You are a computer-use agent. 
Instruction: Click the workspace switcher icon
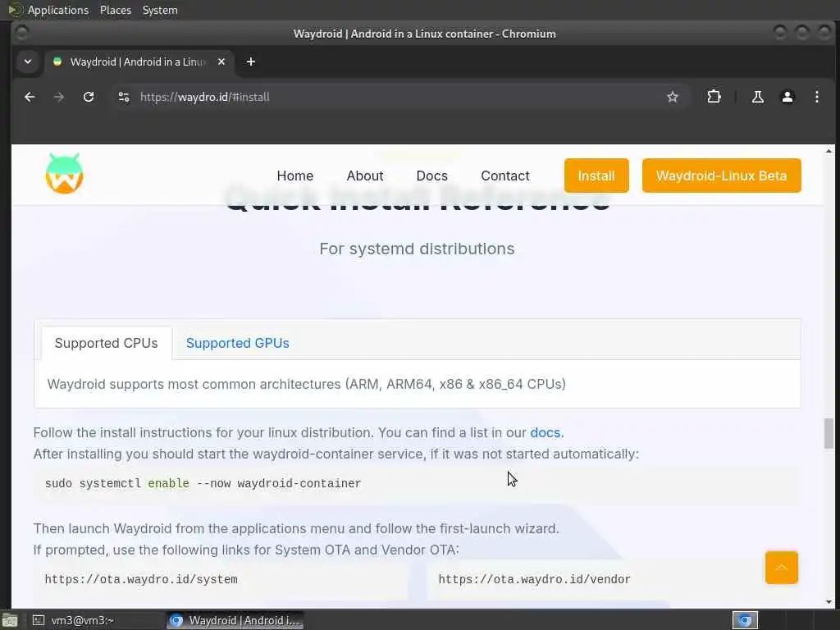745,620
